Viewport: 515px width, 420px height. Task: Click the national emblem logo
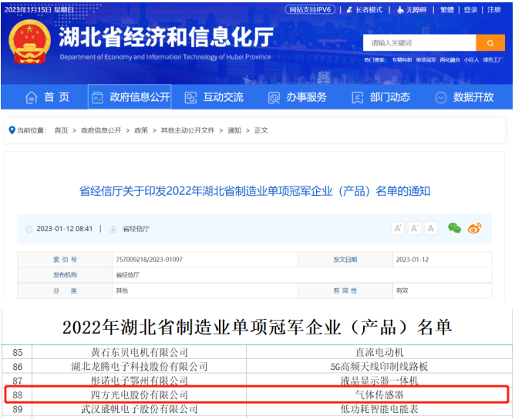29,42
